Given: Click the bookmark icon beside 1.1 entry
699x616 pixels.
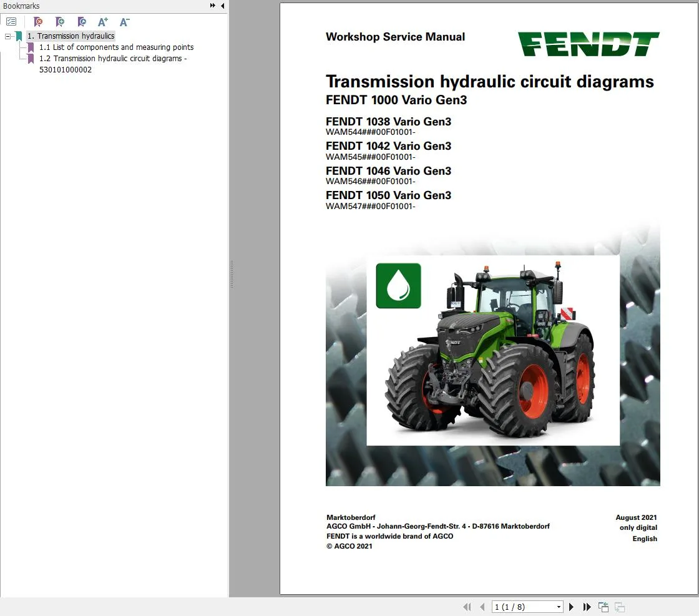Looking at the screenshot, I should tap(31, 47).
